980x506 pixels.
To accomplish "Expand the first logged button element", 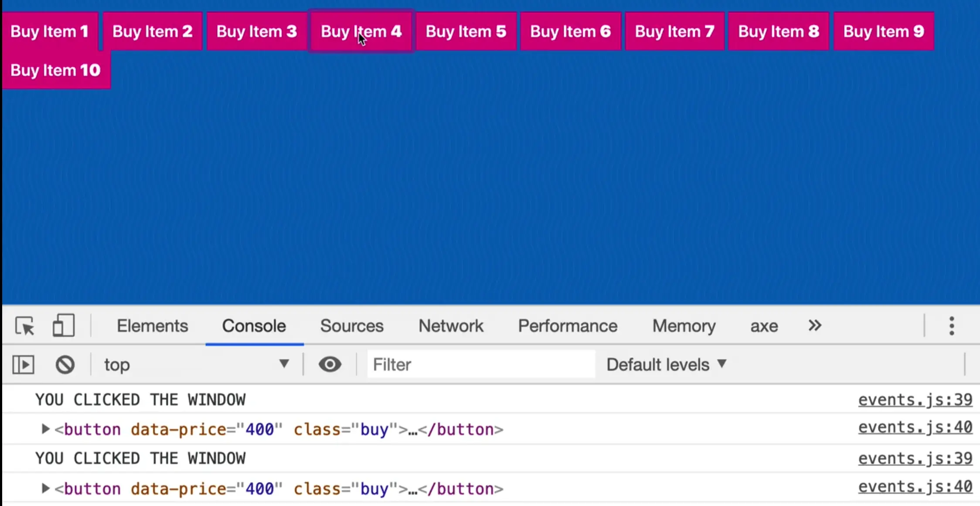I will (45, 429).
